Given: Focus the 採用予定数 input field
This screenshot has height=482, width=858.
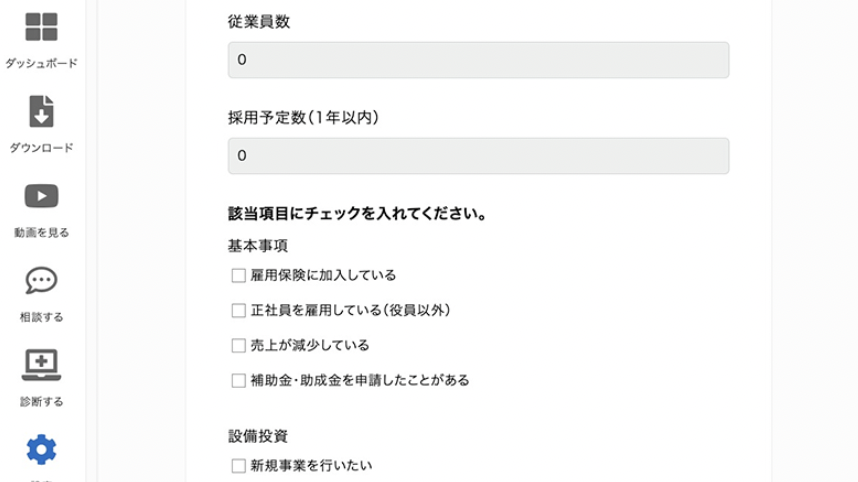Looking at the screenshot, I should pyautogui.click(x=478, y=156).
